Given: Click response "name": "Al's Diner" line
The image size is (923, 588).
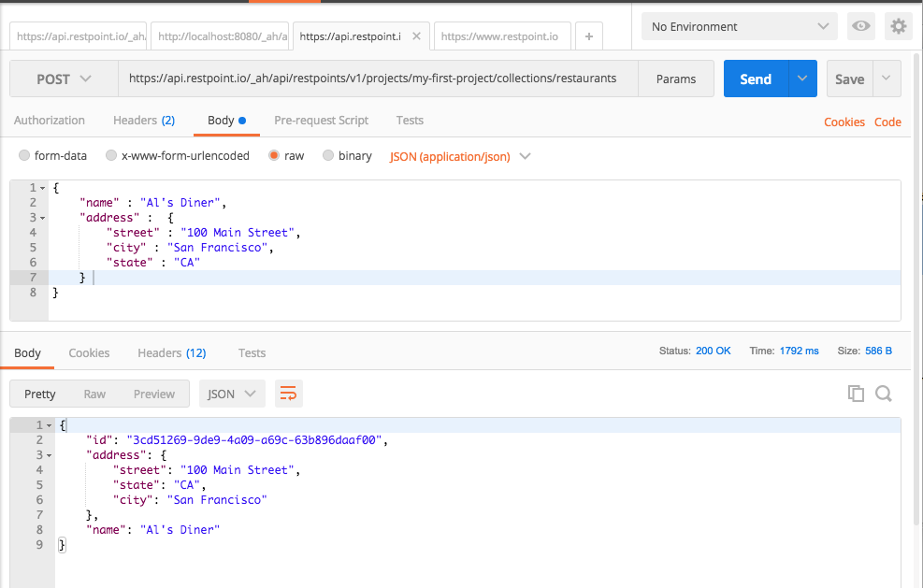Looking at the screenshot, I should coord(153,530).
